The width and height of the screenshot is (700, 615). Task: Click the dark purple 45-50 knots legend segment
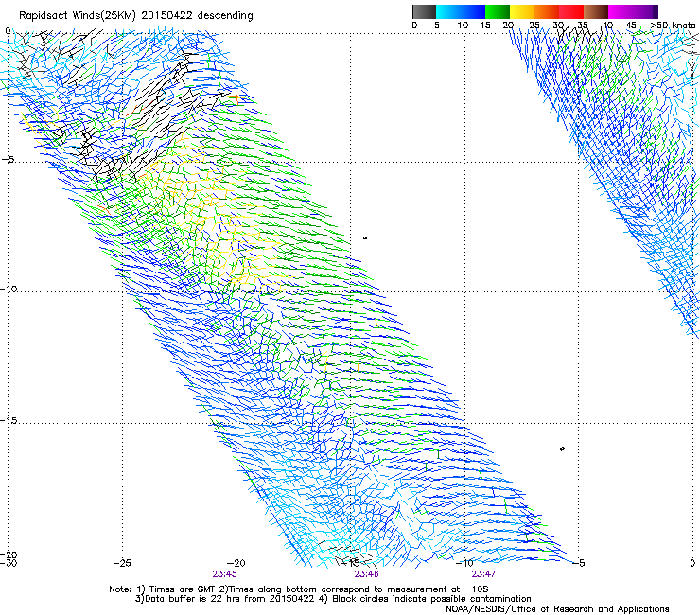[x=645, y=11]
